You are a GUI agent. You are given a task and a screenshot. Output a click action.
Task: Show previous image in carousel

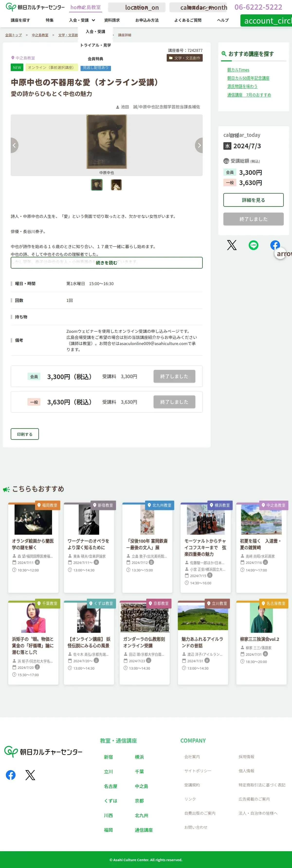14,145
